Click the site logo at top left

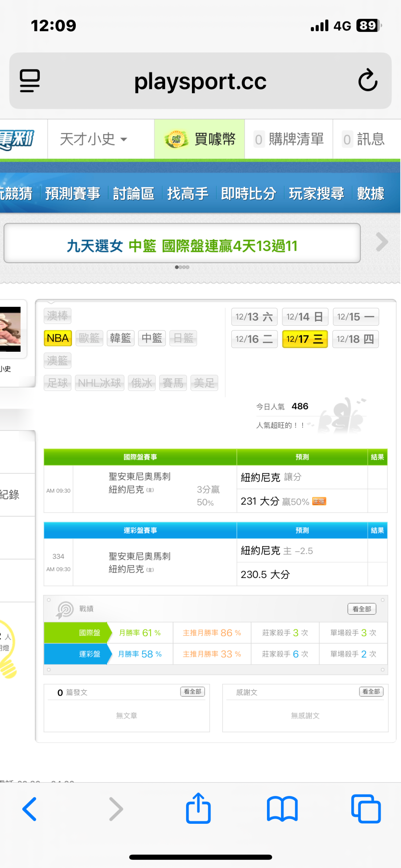17,139
